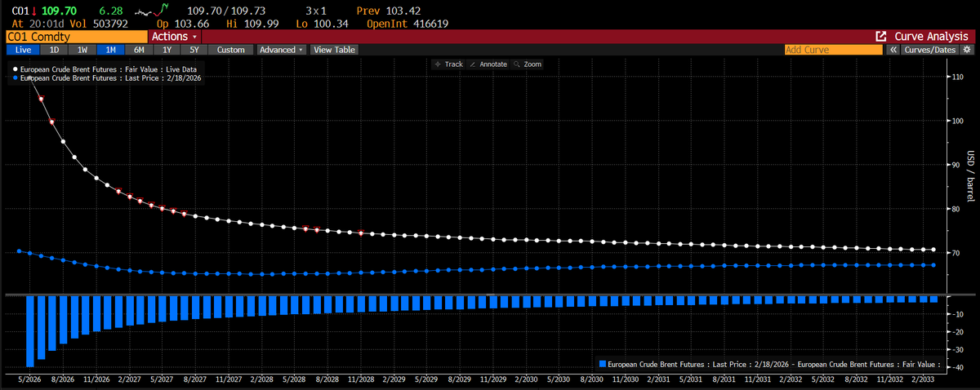Image resolution: width=980 pixels, height=390 pixels.
Task: Select the 1D range
Action: pyautogui.click(x=53, y=50)
